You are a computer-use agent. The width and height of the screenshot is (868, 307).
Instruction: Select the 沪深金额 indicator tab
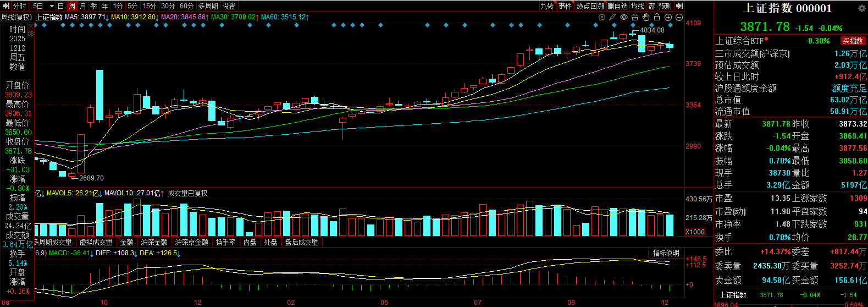tap(154, 242)
